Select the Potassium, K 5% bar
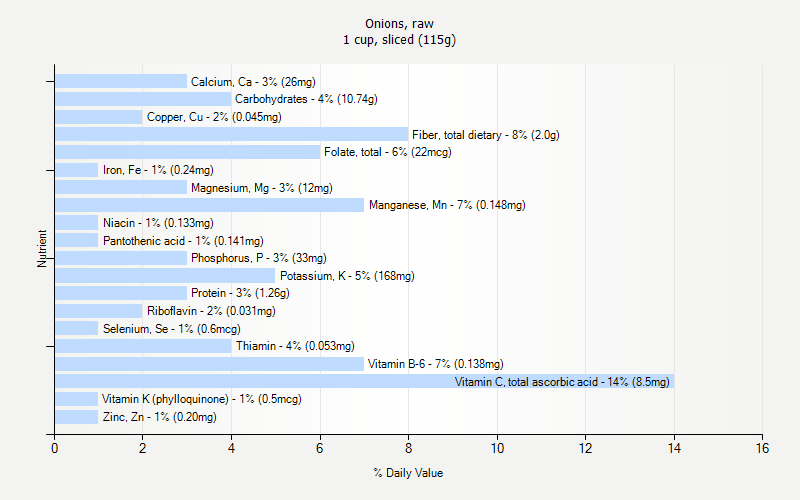The image size is (800, 500). tap(165, 276)
